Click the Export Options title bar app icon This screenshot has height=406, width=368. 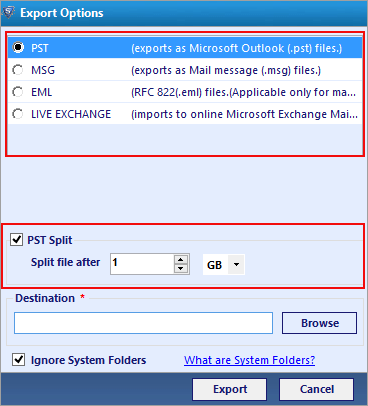[x=8, y=13]
